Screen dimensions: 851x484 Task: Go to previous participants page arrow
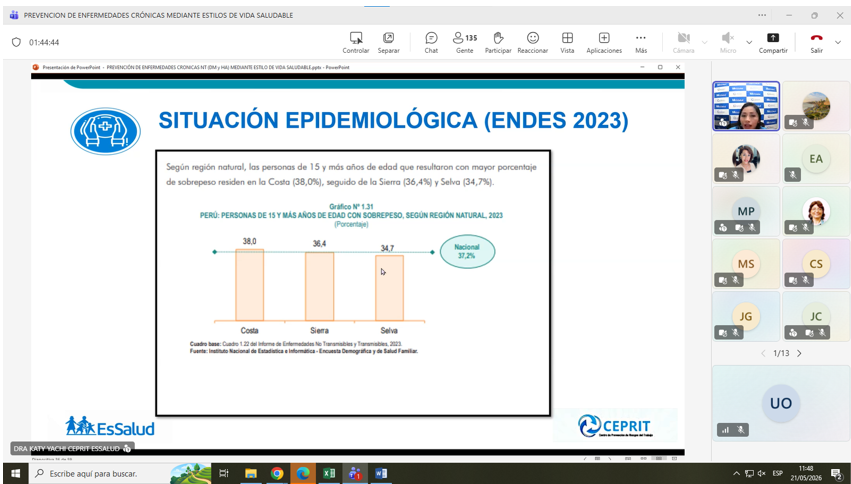[763, 353]
